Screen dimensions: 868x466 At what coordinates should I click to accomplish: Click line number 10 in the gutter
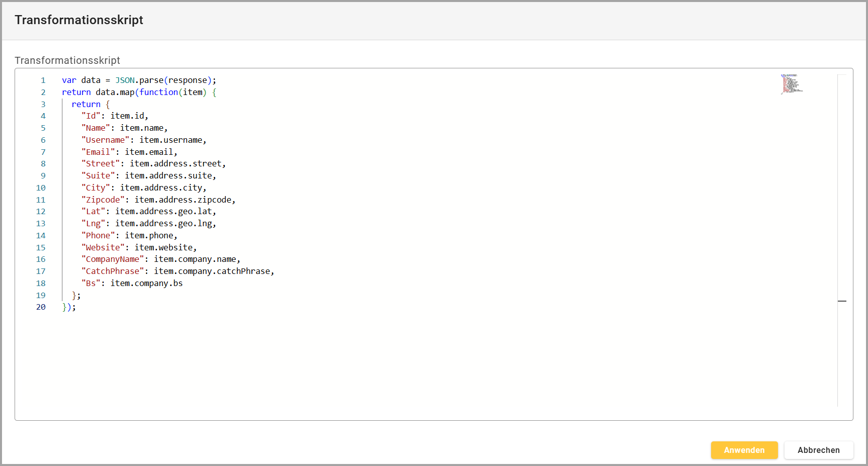coord(41,188)
